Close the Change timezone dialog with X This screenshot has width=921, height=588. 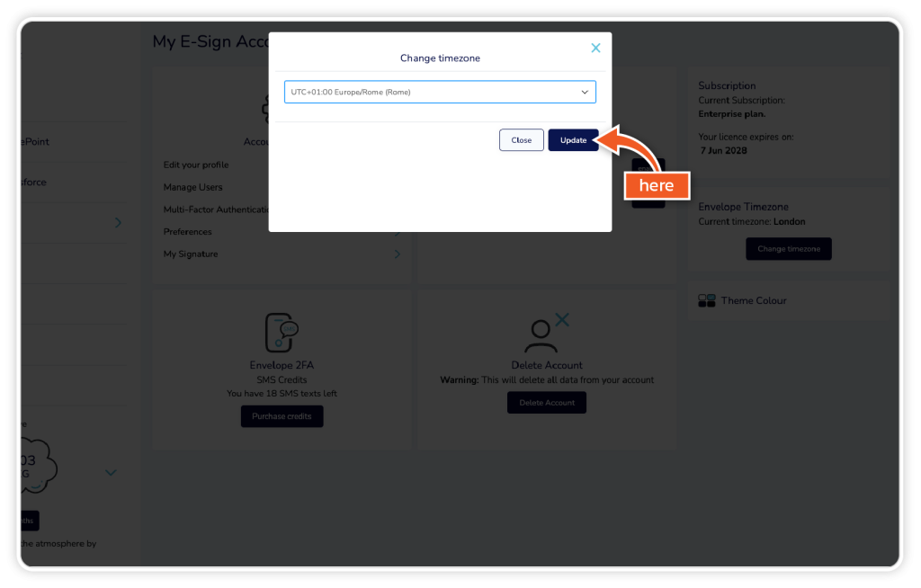[595, 49]
